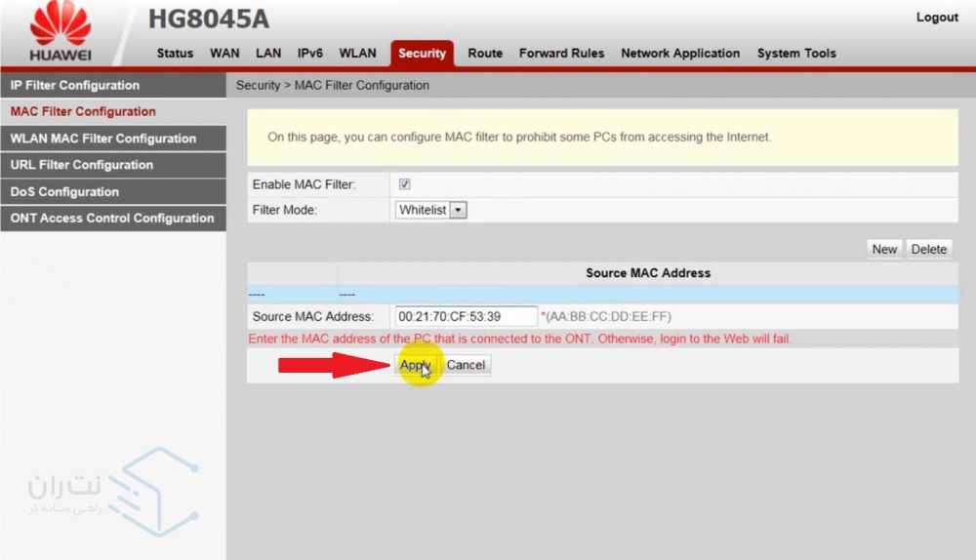The image size is (976, 560).
Task: Select the IPv6 tab
Action: (x=310, y=54)
